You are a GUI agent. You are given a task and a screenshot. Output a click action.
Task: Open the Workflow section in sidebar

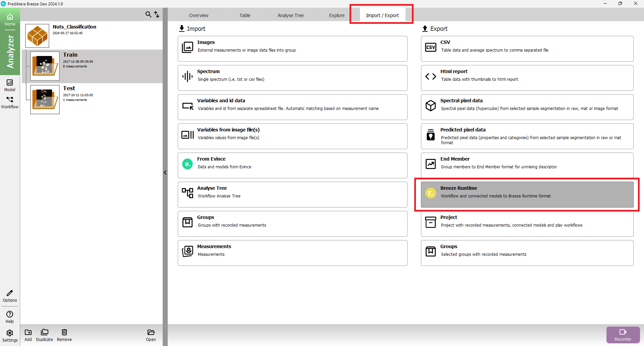(x=10, y=102)
